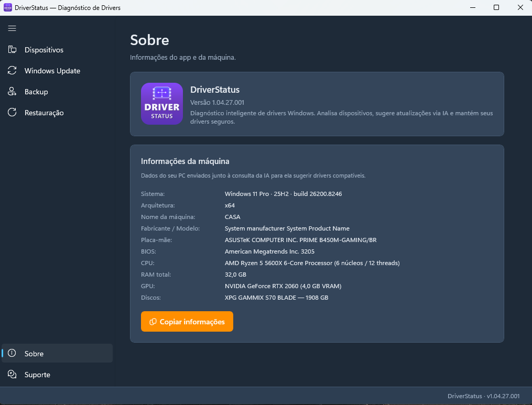
Task: Click the 'Discos:' label
Action: (151, 298)
